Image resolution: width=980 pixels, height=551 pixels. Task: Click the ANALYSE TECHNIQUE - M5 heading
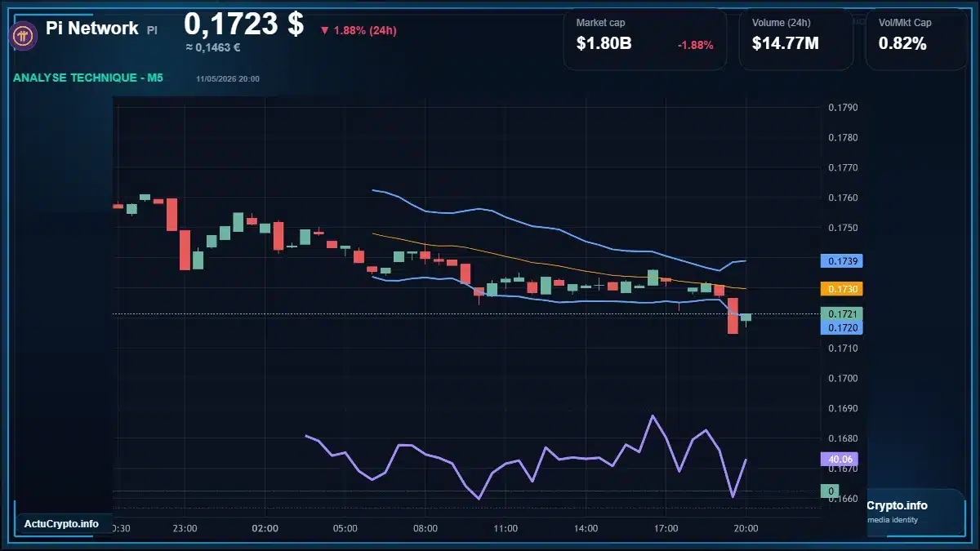pyautogui.click(x=88, y=78)
